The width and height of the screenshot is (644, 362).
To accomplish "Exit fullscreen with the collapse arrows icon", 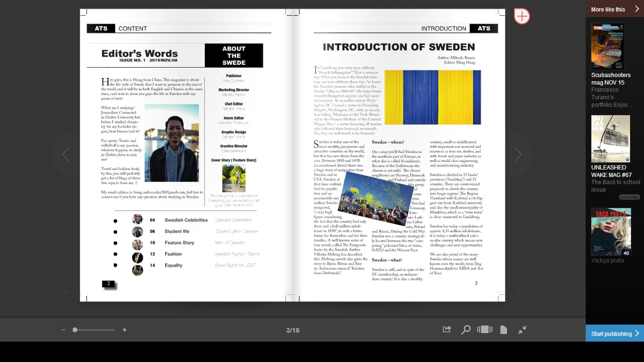I will (522, 330).
